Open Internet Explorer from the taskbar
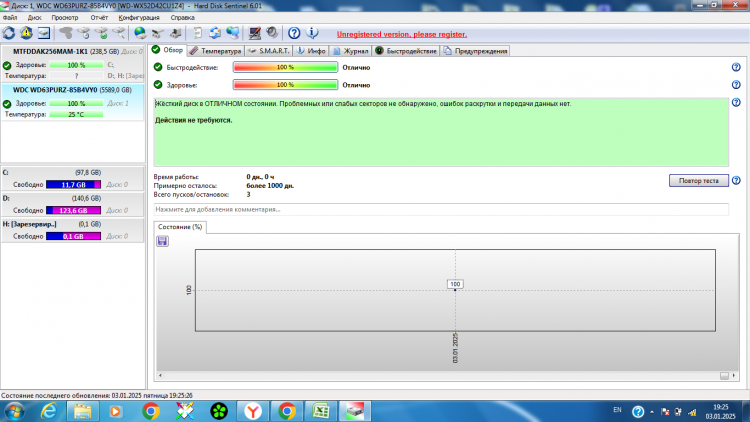750x422 pixels. (49, 411)
